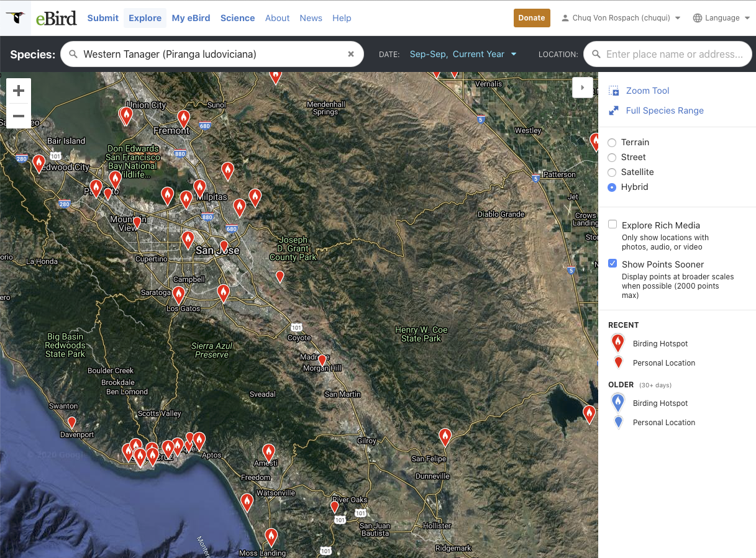Open the Science menu item
Screen dimensions: 756x558
pos(237,18)
